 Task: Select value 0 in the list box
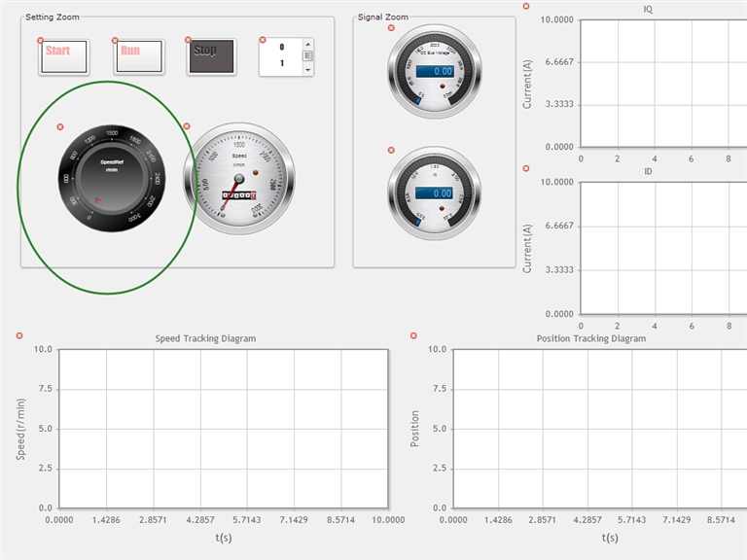(281, 47)
